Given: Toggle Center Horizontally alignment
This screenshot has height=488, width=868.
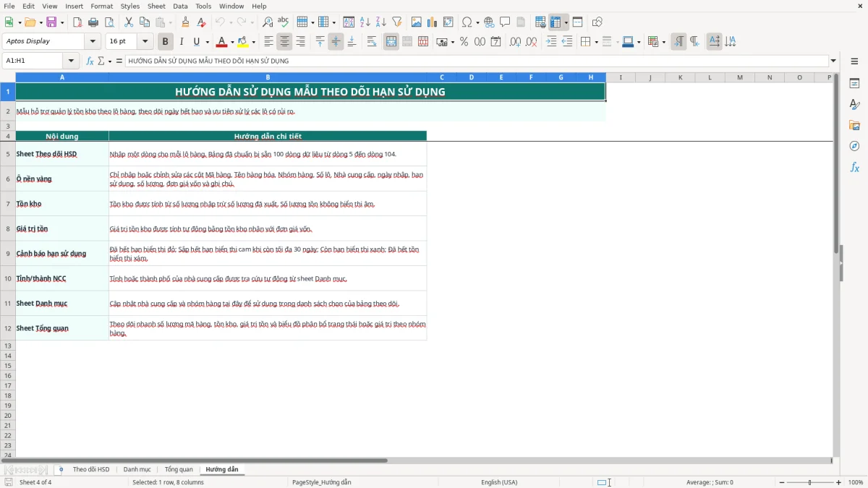Looking at the screenshot, I should point(285,42).
